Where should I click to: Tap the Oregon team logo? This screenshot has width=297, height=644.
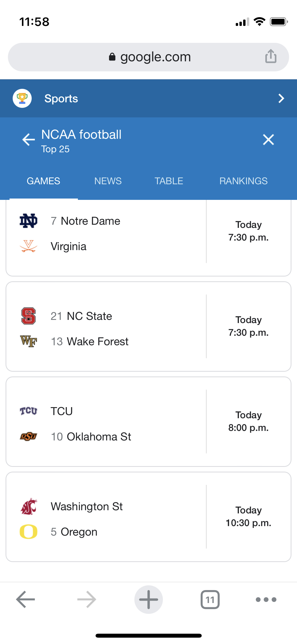pyautogui.click(x=29, y=532)
